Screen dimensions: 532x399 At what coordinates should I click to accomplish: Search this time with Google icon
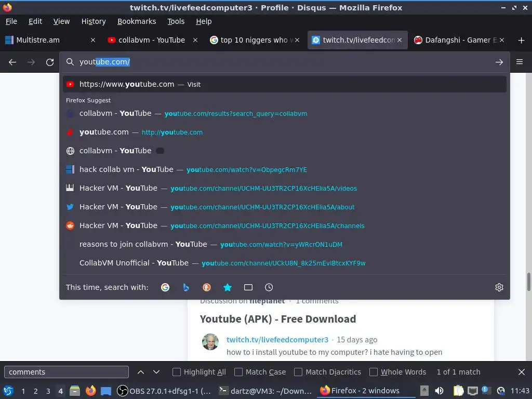pos(165,287)
